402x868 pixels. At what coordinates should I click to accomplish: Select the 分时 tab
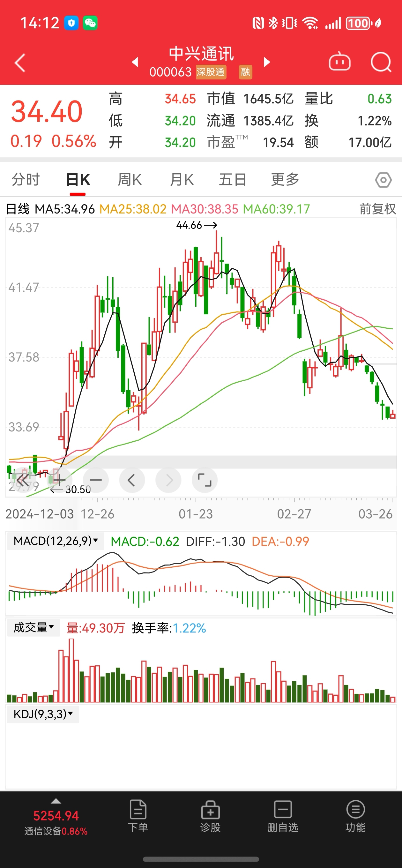(26, 180)
